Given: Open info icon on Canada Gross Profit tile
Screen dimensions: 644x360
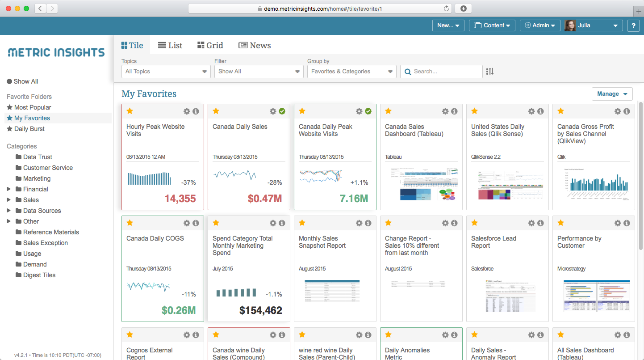Looking at the screenshot, I should (627, 111).
